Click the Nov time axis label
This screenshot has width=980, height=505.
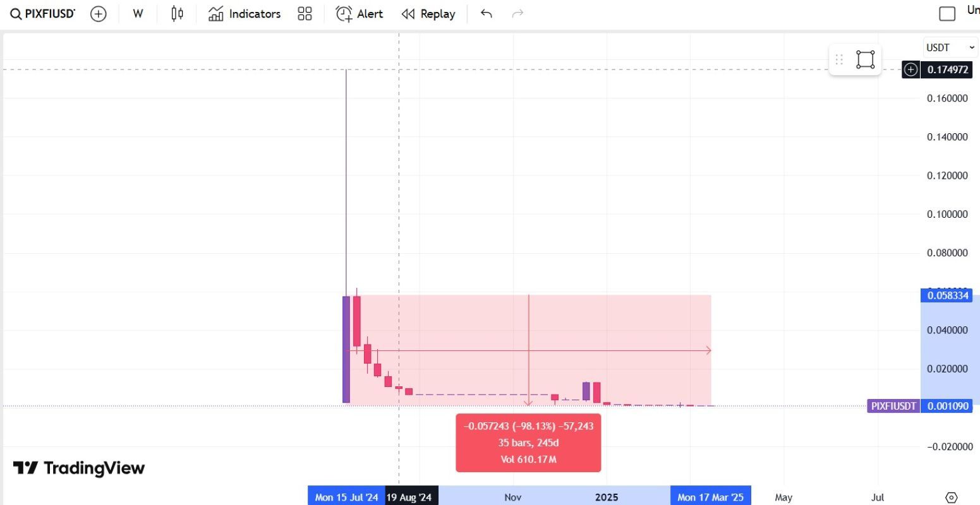513,497
